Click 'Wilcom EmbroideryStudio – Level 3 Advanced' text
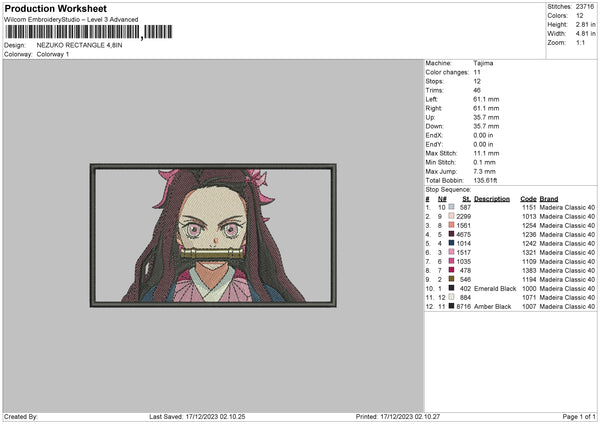Screen dimensions: 600x424 [x=71, y=20]
